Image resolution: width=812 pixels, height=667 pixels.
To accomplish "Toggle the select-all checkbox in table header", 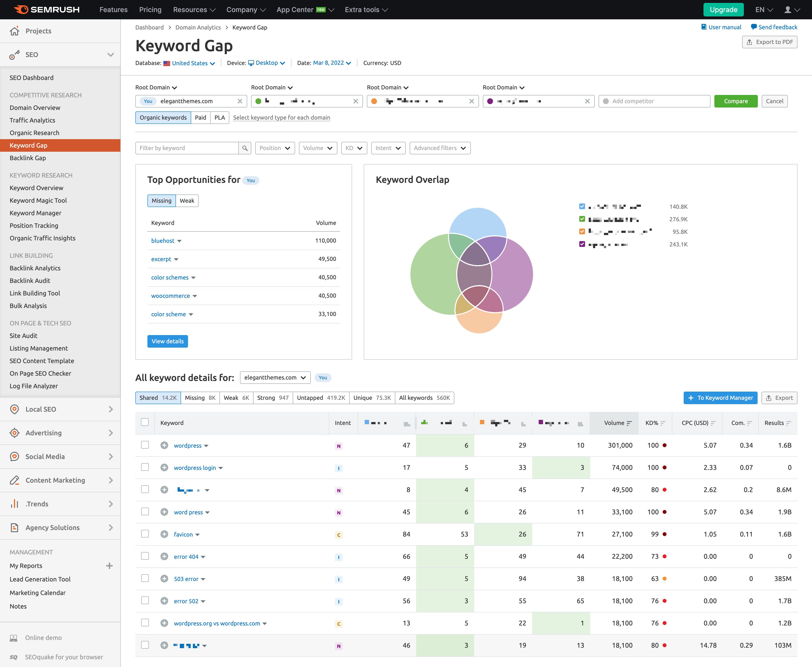I will 145,422.
